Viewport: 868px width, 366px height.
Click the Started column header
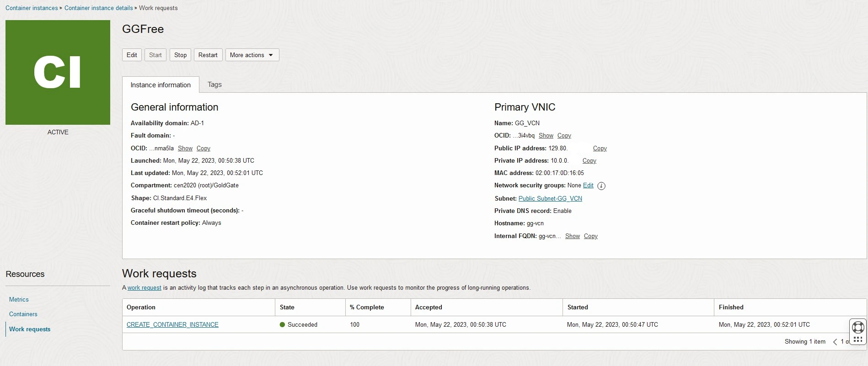[638, 308]
